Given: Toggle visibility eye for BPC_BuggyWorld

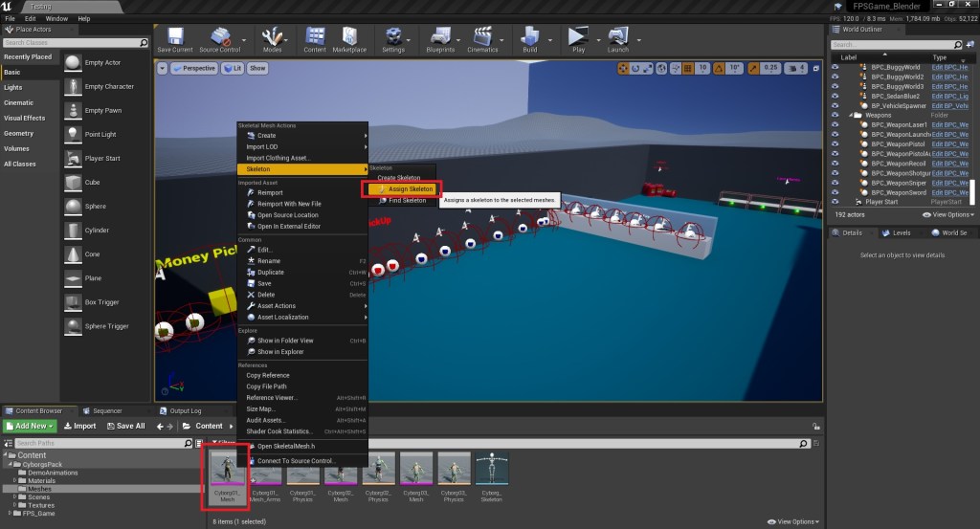Looking at the screenshot, I should pos(835,68).
